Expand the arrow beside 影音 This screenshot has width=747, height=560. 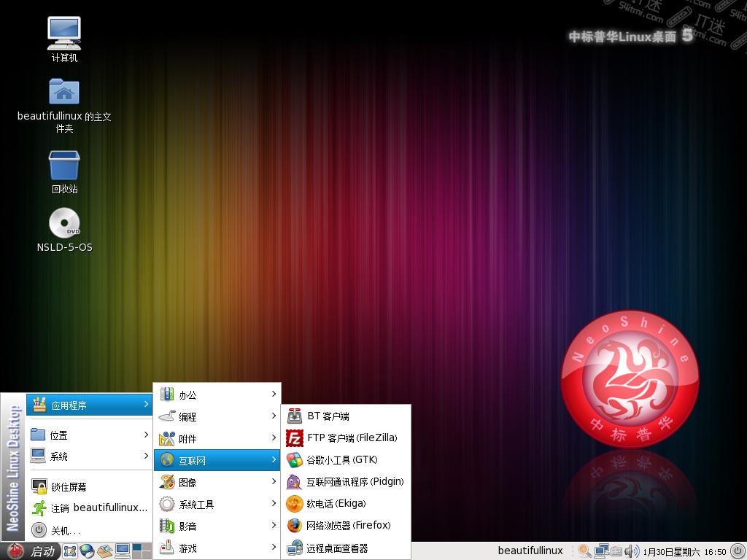pyautogui.click(x=274, y=525)
